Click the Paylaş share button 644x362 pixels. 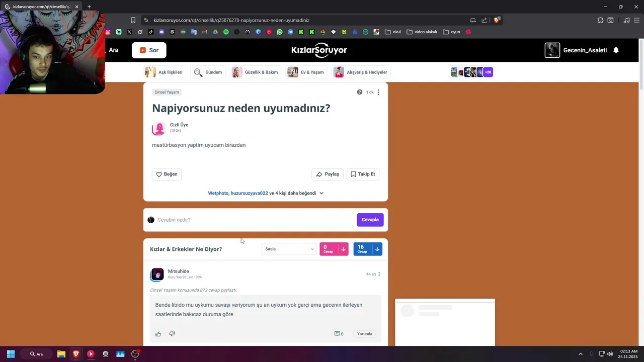click(328, 174)
